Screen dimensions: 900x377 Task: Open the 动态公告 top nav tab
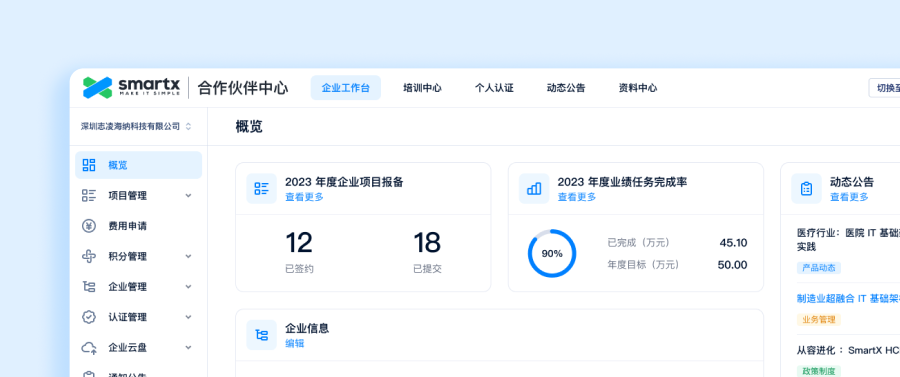click(566, 88)
